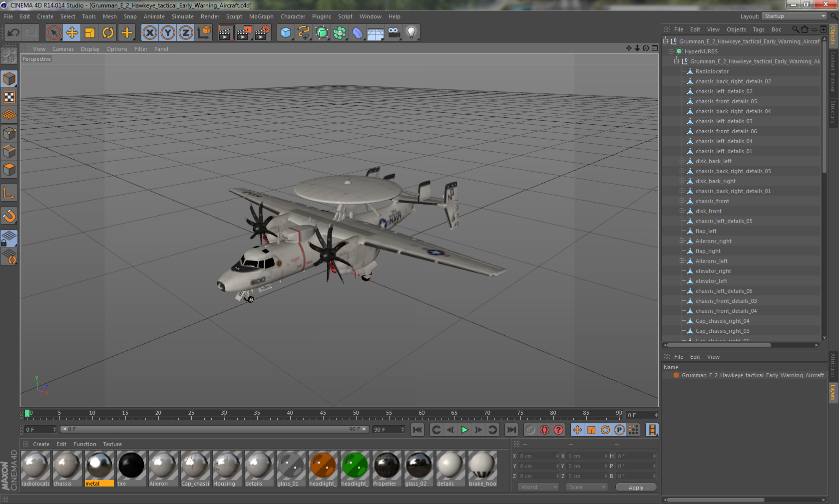839x504 pixels.
Task: Click timeline ruler at frame 45
Action: coord(323,414)
